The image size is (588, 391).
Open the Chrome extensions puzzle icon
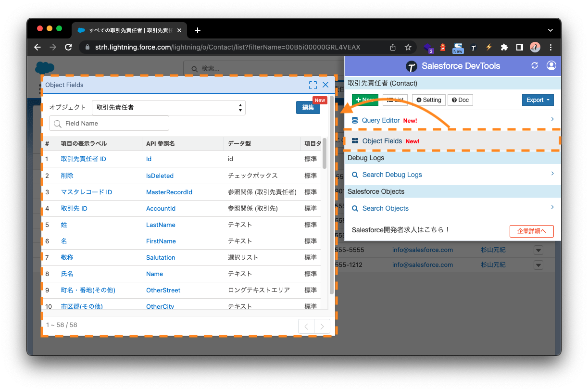point(504,47)
